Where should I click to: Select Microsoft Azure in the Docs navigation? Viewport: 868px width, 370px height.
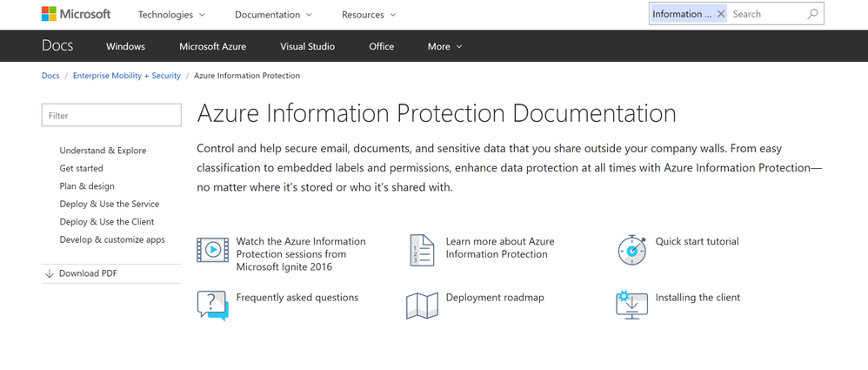pos(212,46)
